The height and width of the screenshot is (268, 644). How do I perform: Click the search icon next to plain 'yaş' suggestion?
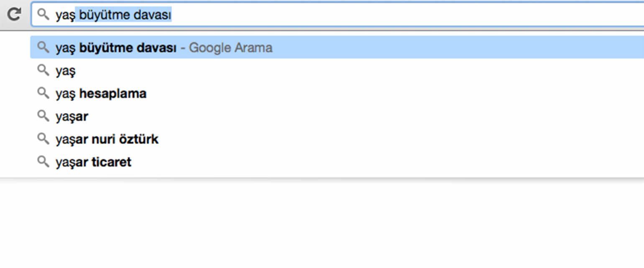(43, 70)
